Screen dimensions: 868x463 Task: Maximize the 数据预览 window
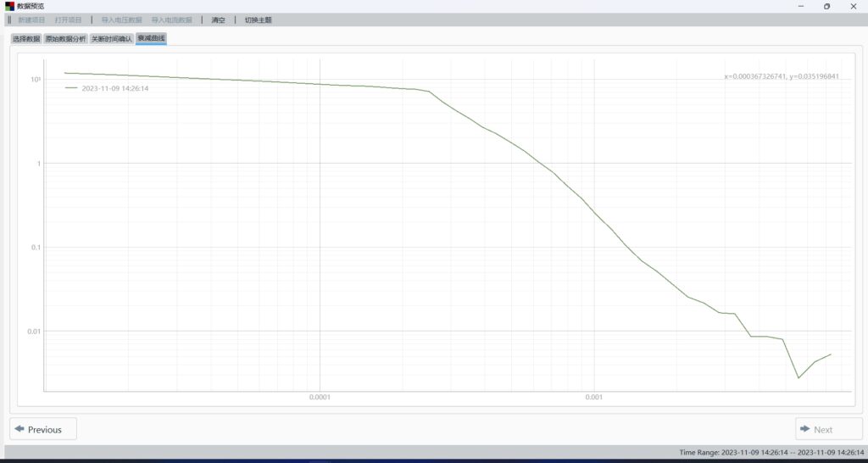(827, 6)
